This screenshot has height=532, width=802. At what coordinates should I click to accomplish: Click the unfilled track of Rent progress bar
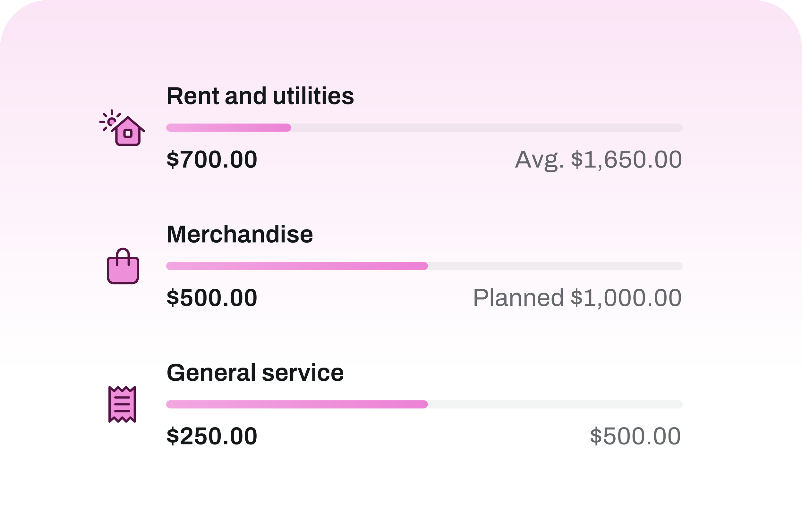click(487, 128)
